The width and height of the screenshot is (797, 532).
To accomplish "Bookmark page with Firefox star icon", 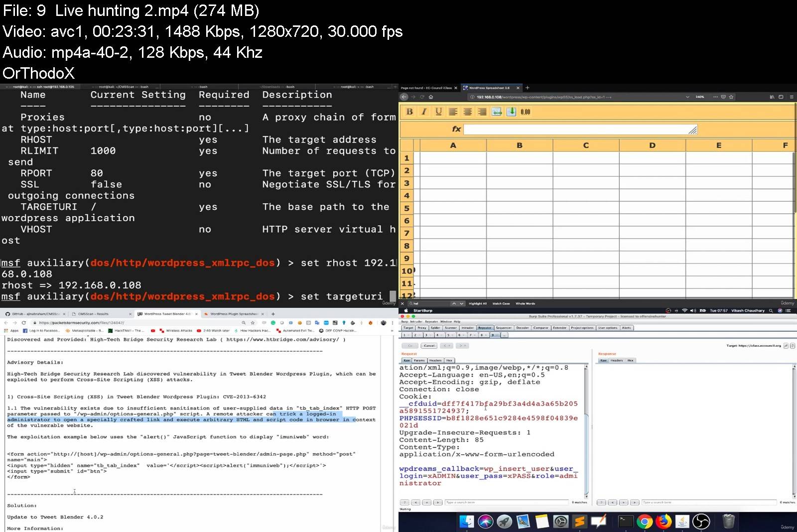I will [x=731, y=97].
